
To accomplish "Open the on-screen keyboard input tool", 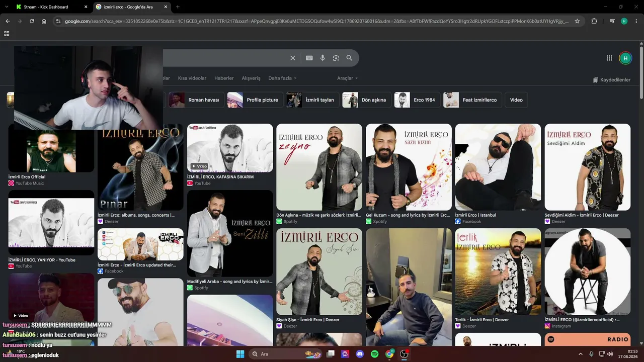I will (x=309, y=58).
